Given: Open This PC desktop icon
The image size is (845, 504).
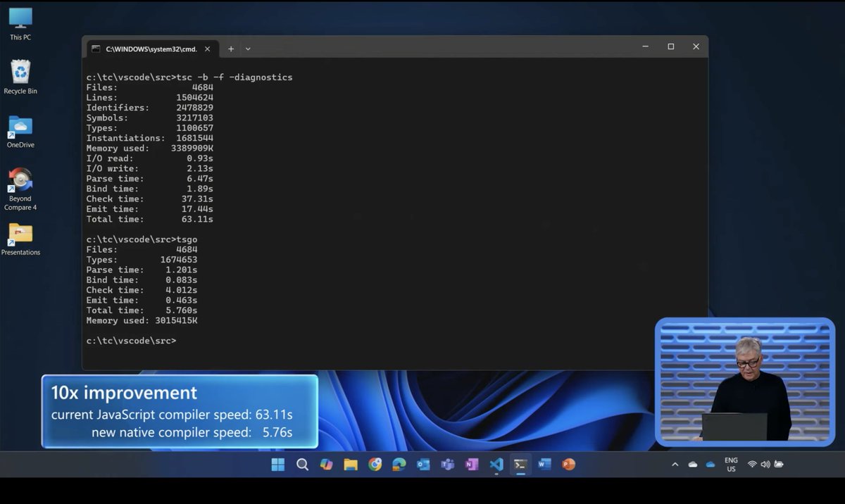Looking at the screenshot, I should [x=20, y=24].
